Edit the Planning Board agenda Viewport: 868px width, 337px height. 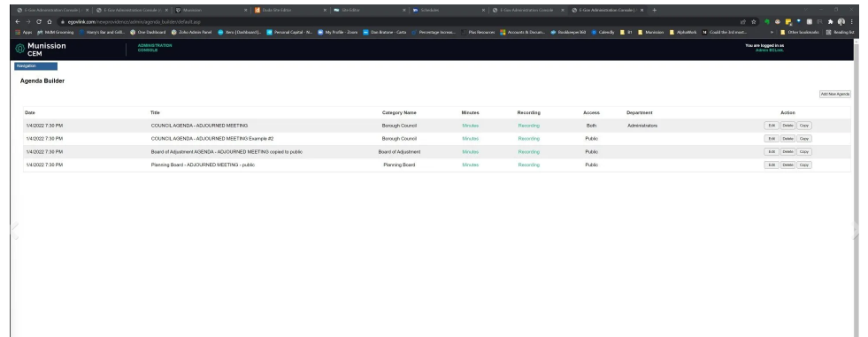tap(772, 165)
